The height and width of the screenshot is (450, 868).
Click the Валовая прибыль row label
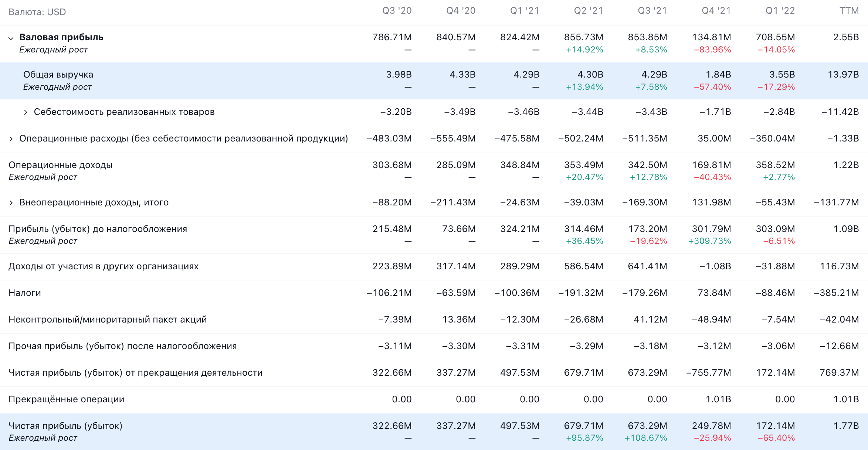(61, 37)
